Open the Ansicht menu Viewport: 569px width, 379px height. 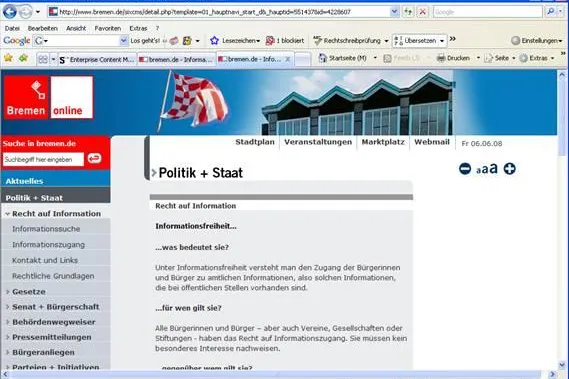coord(76,28)
